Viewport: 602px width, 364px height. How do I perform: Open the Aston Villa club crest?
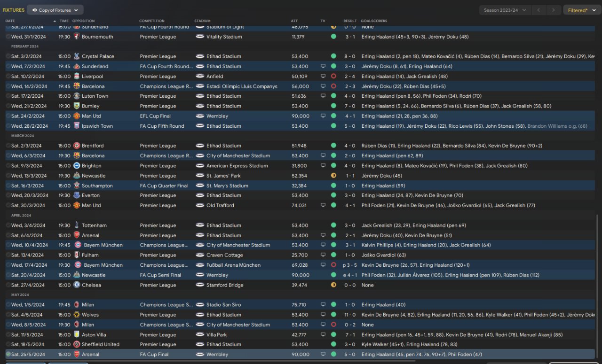(x=77, y=335)
